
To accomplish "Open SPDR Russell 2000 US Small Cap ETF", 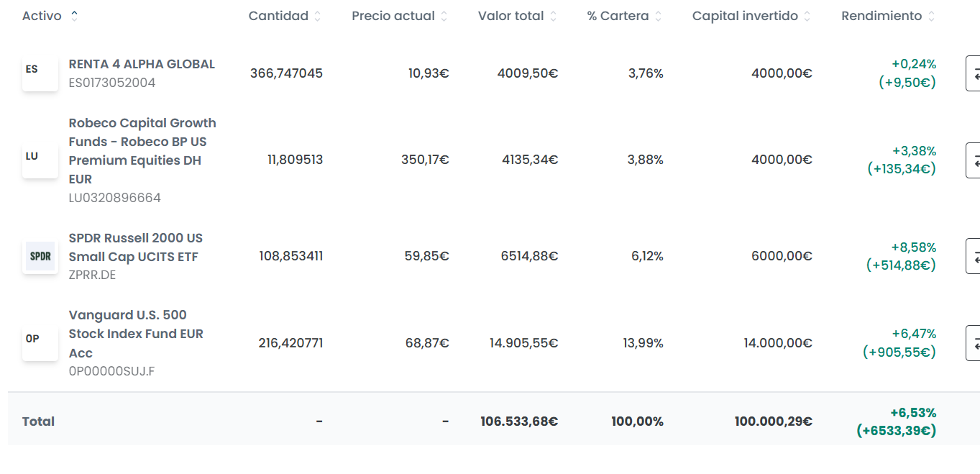I will (x=136, y=247).
